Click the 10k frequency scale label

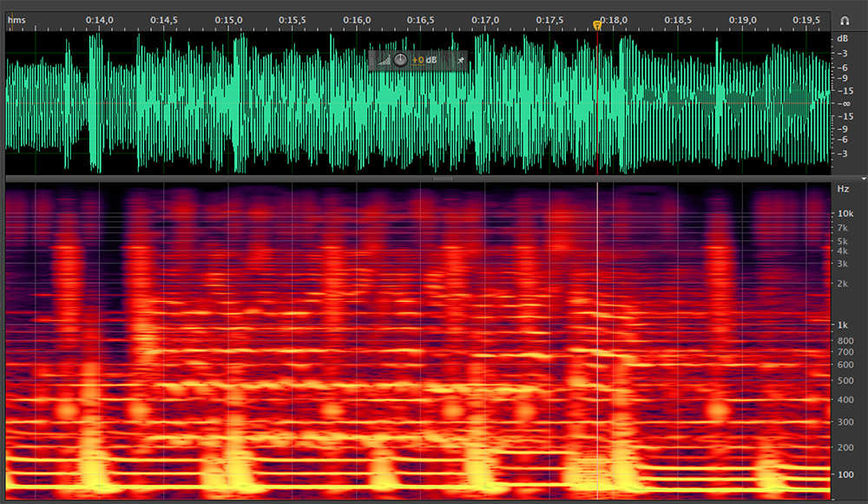pyautogui.click(x=843, y=213)
